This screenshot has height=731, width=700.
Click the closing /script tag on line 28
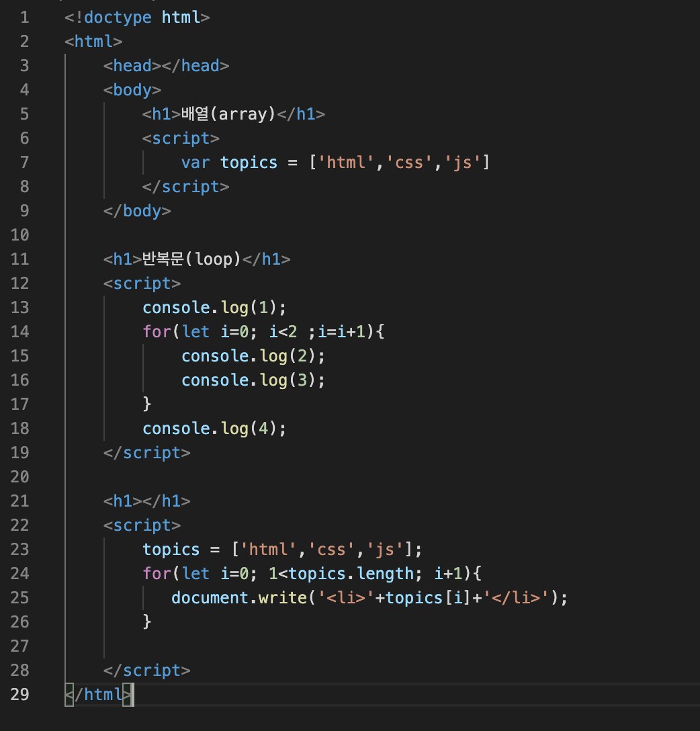(x=147, y=671)
